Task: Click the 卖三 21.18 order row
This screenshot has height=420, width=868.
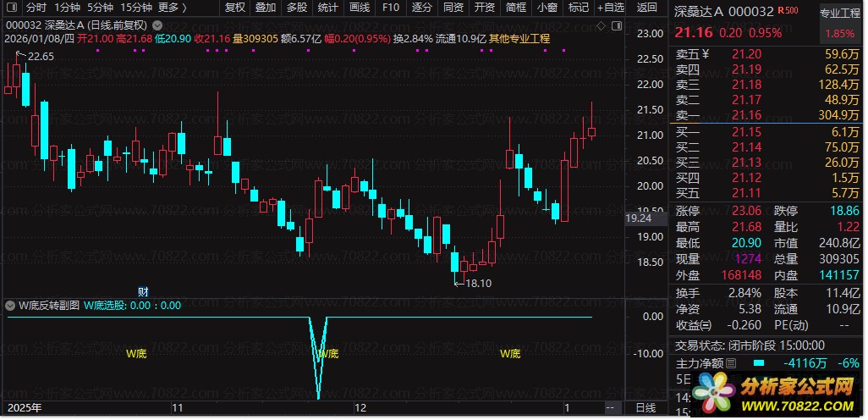Action: pyautogui.click(x=767, y=84)
